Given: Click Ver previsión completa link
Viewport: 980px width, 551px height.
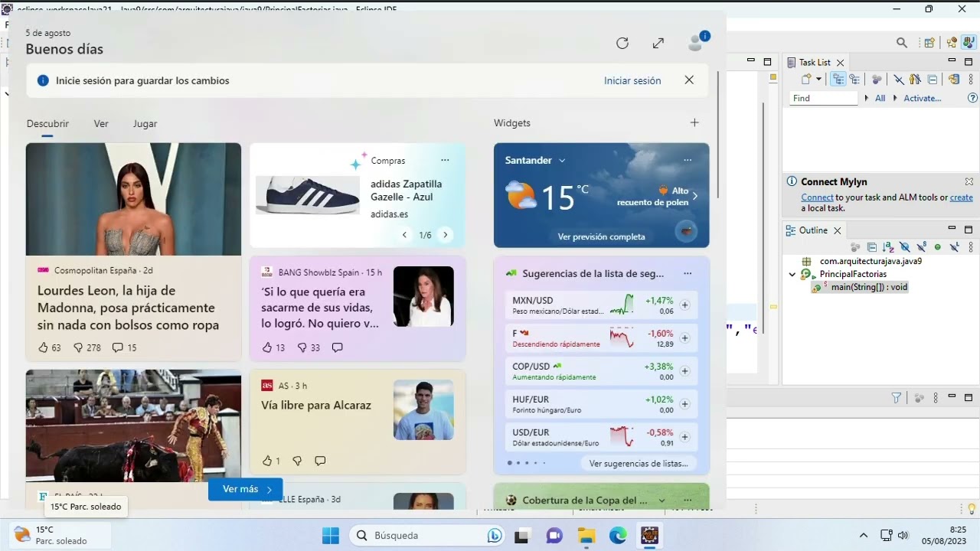Looking at the screenshot, I should [601, 236].
